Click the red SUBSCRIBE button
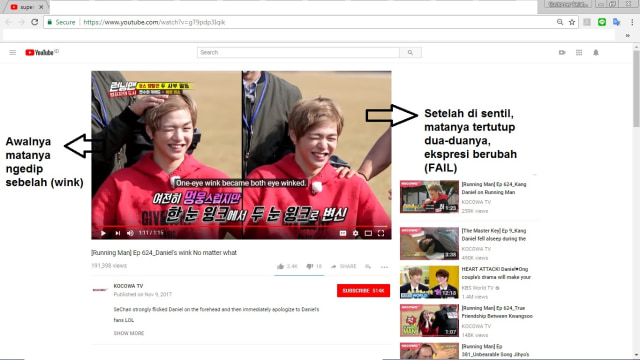The height and width of the screenshot is (360, 640). tap(363, 291)
